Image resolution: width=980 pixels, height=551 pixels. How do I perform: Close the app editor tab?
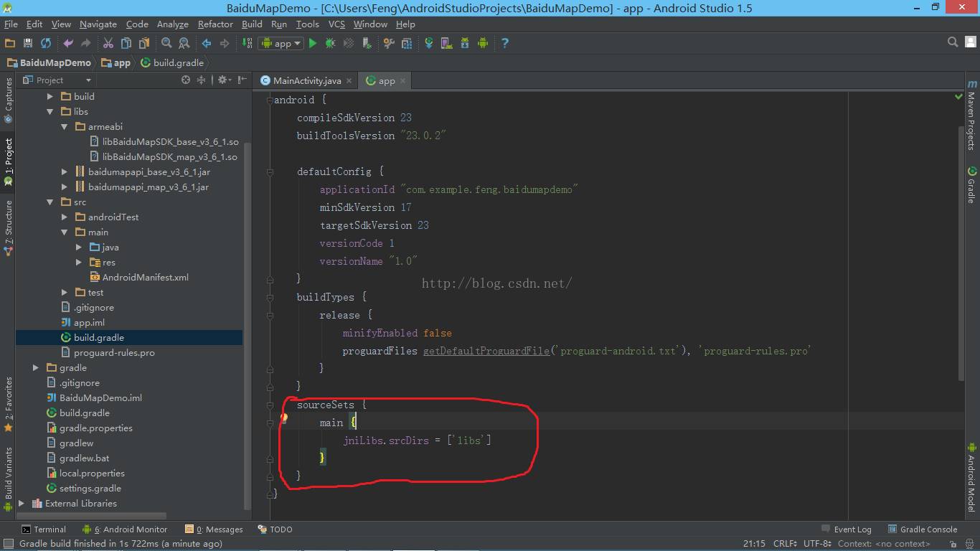pyautogui.click(x=404, y=81)
